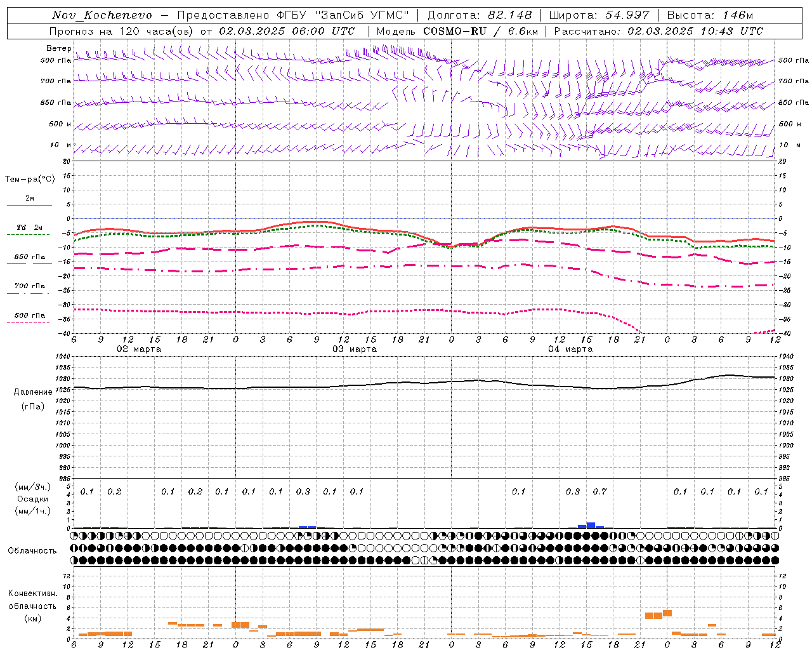
Task: Click the "Рассчитано: 02.03.2025 10:43 UTC" text
Action: (658, 31)
